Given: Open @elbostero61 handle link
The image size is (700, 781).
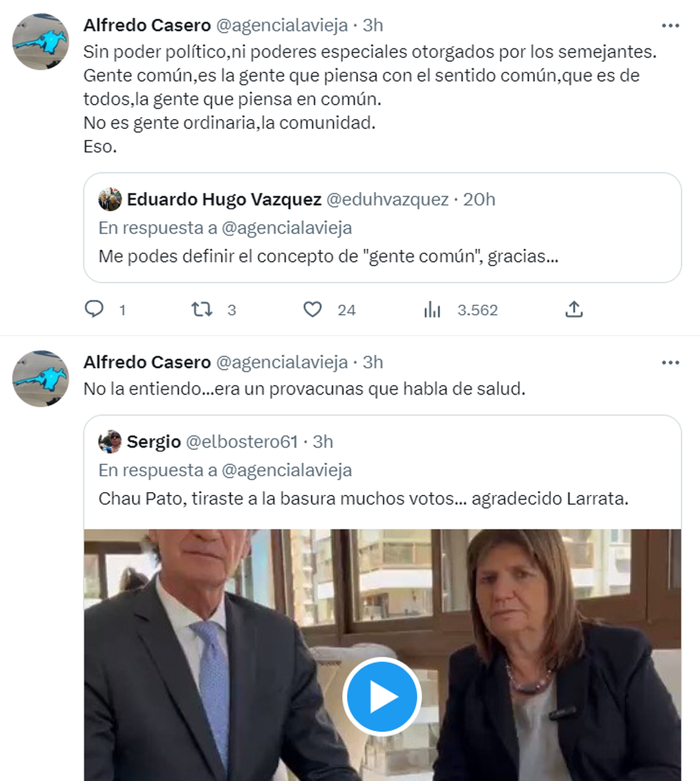Looking at the screenshot, I should (242, 442).
